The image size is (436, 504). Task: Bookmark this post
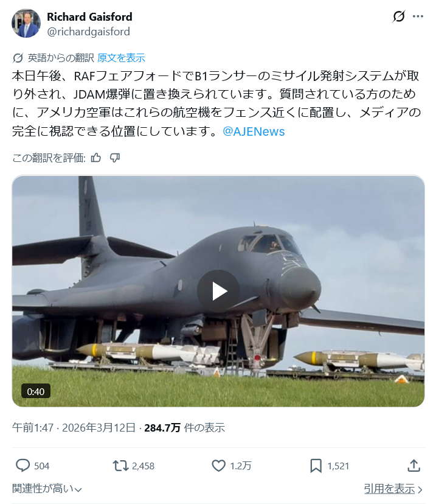click(x=316, y=466)
